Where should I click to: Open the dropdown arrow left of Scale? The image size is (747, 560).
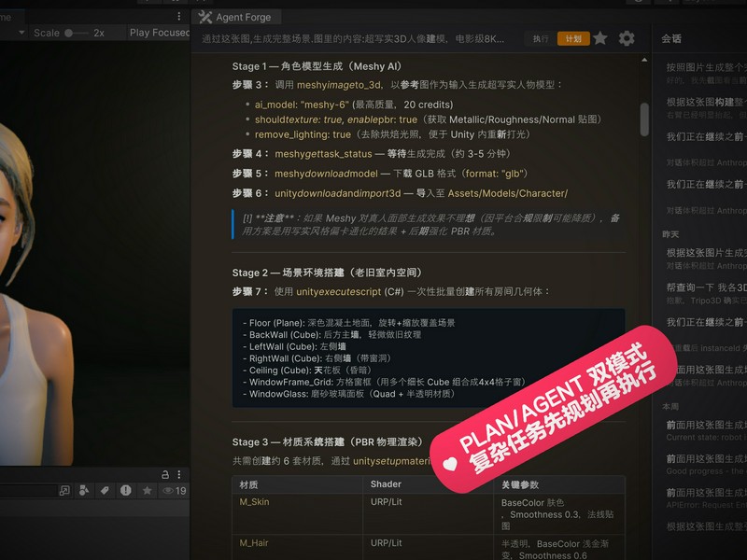(21, 33)
